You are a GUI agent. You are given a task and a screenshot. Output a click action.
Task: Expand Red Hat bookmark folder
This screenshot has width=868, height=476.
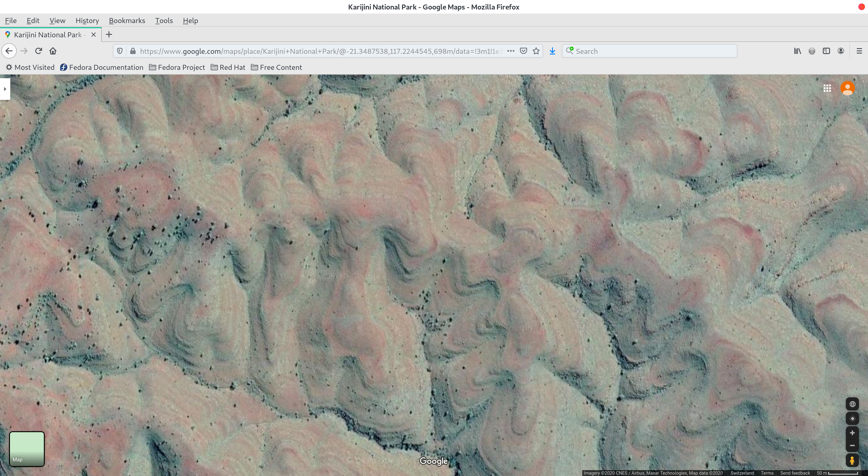pos(228,67)
